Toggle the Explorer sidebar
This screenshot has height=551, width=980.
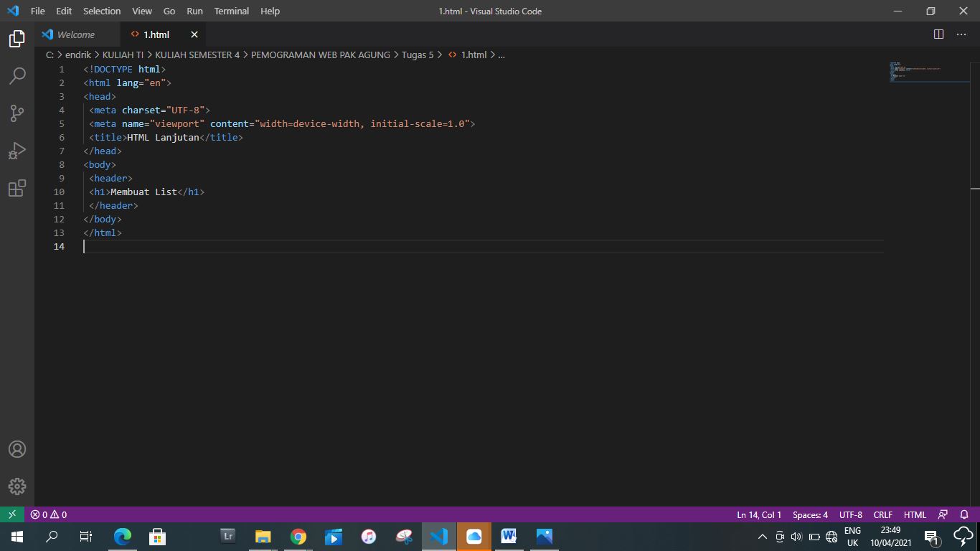17,39
